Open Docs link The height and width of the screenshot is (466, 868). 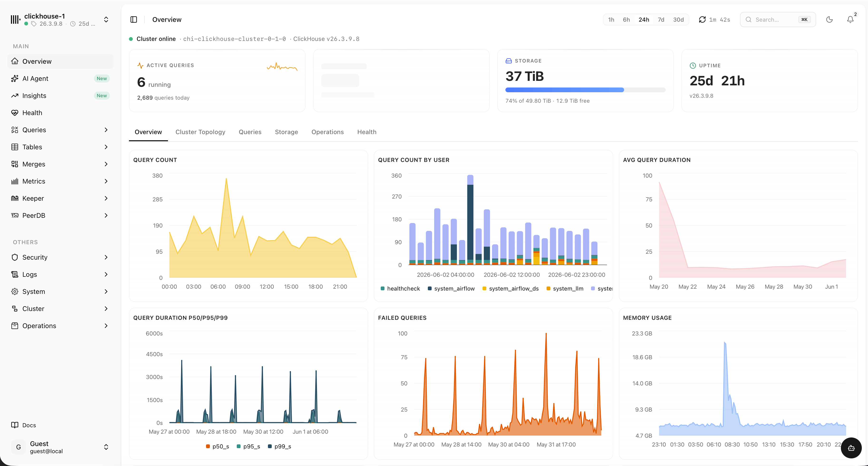click(x=60, y=425)
